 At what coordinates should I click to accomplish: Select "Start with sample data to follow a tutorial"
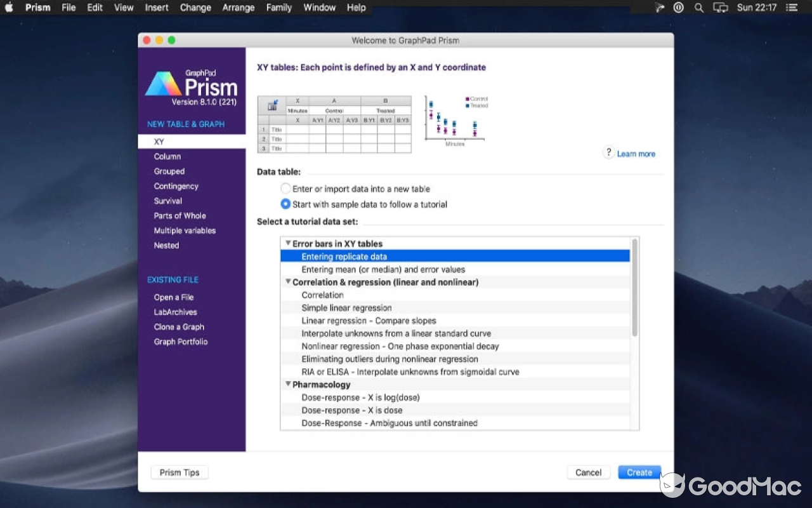(x=286, y=204)
